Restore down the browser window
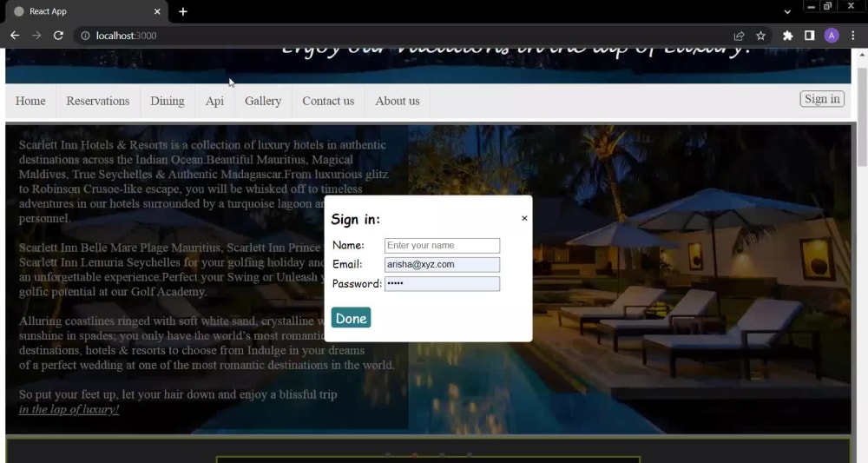Screen dimensions: 868x463 (827, 7)
